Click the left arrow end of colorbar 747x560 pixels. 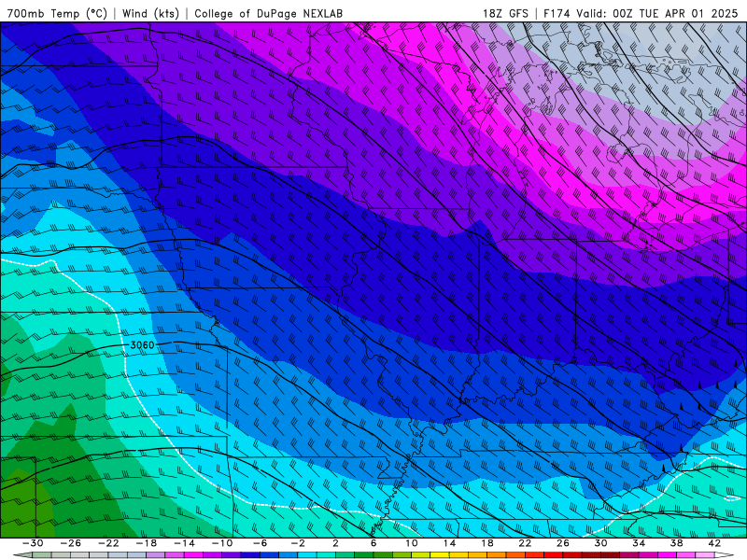point(22,555)
